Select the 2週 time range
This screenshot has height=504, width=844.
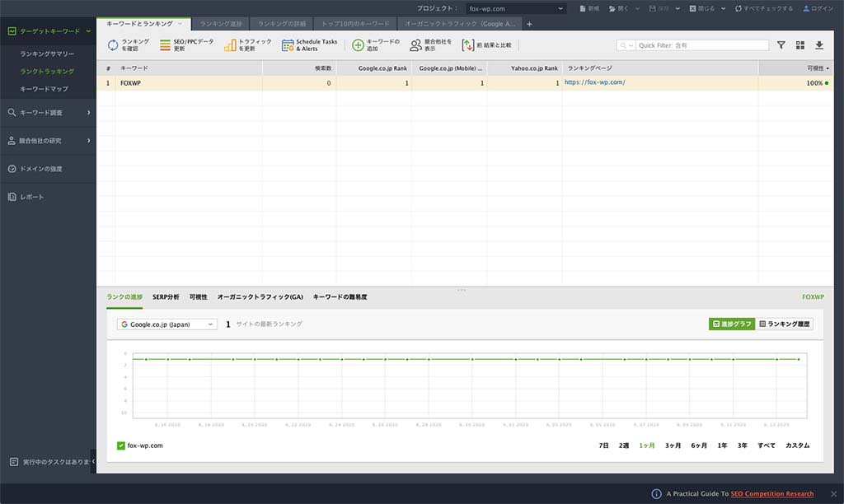(623, 446)
